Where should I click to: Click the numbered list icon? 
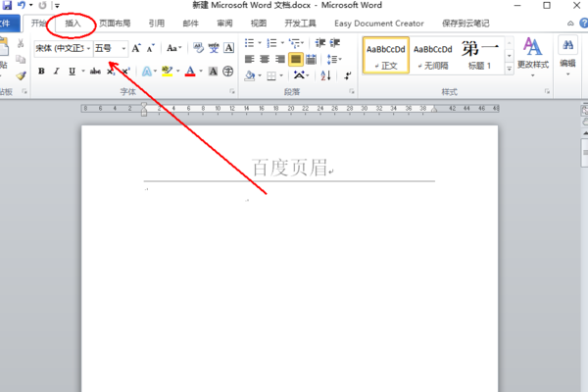[x=271, y=43]
